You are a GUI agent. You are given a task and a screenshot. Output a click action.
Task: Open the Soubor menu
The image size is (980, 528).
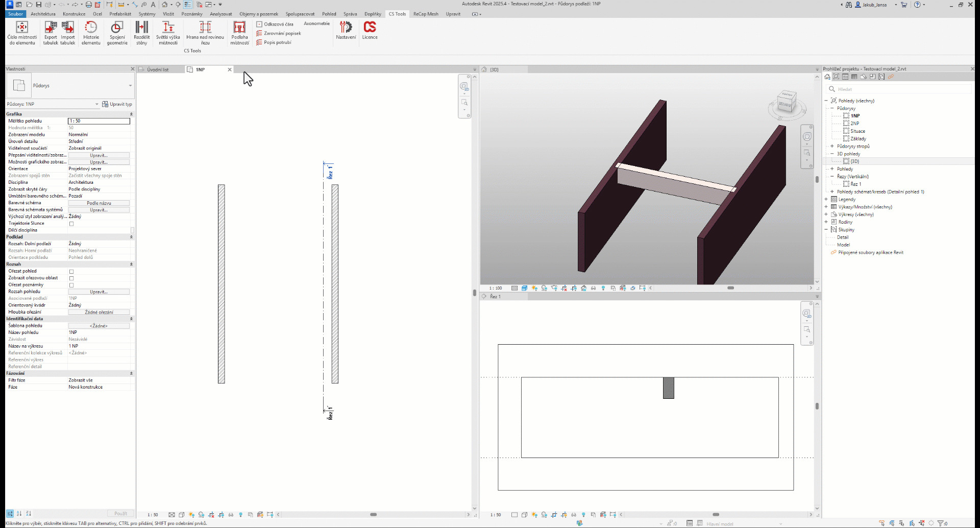pos(16,14)
